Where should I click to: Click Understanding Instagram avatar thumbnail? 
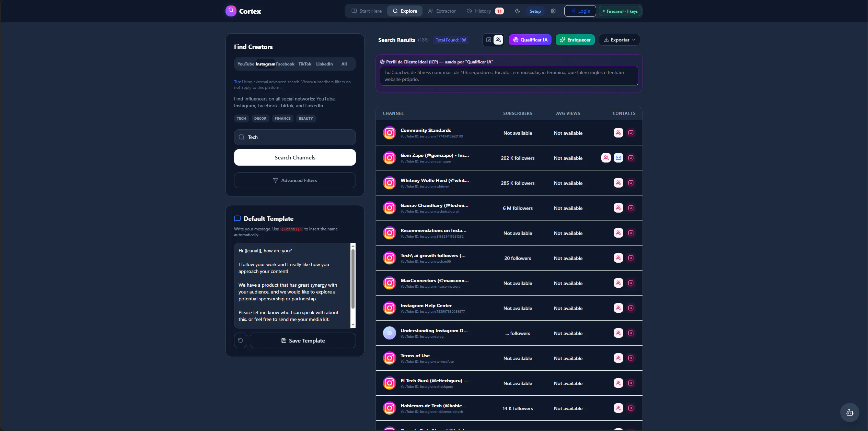[x=390, y=333]
